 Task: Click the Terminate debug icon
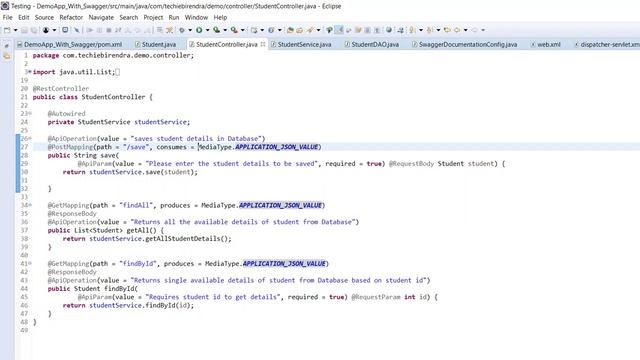(x=109, y=30)
